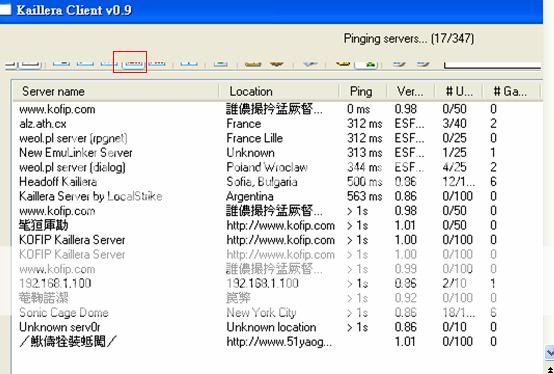Click Unknown location of New EmuLinker Server
The width and height of the screenshot is (554, 374).
251,153
